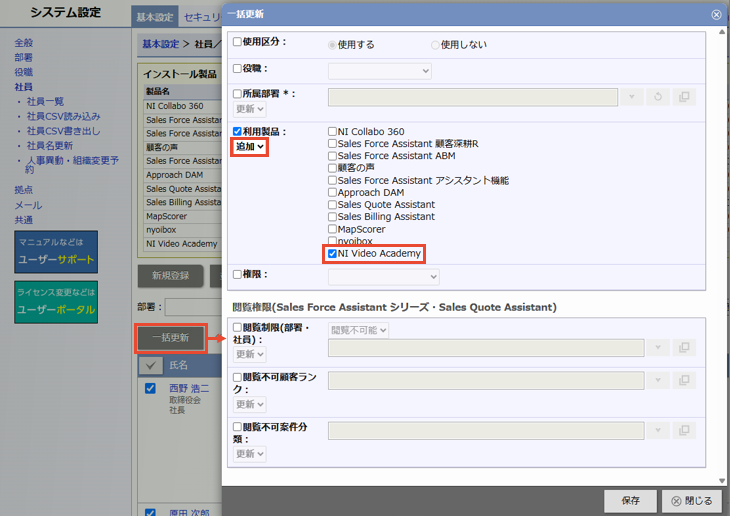730x516 pixels.
Task: Open the 役職 dropdown
Action: 379,71
